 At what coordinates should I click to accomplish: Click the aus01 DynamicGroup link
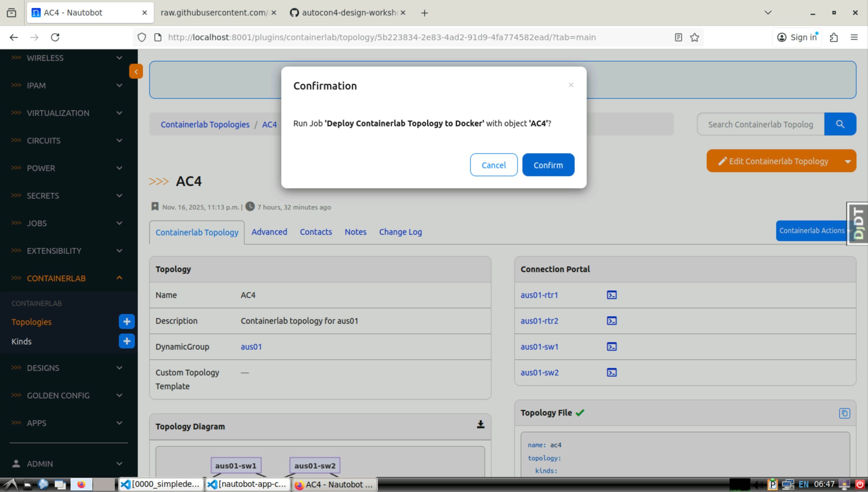[251, 347]
